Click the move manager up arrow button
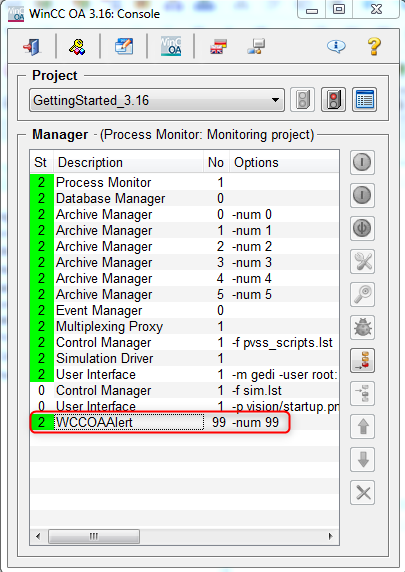This screenshot has width=405, height=572. tap(363, 426)
